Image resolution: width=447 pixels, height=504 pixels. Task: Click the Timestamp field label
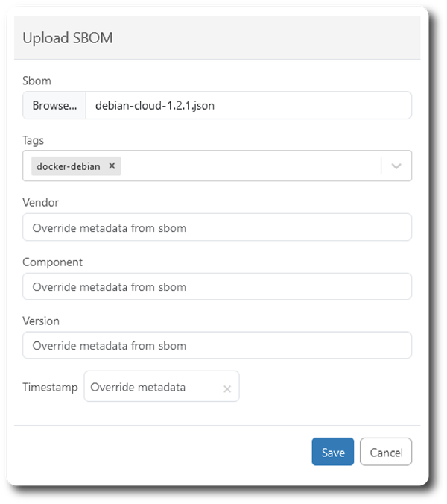tap(50, 387)
